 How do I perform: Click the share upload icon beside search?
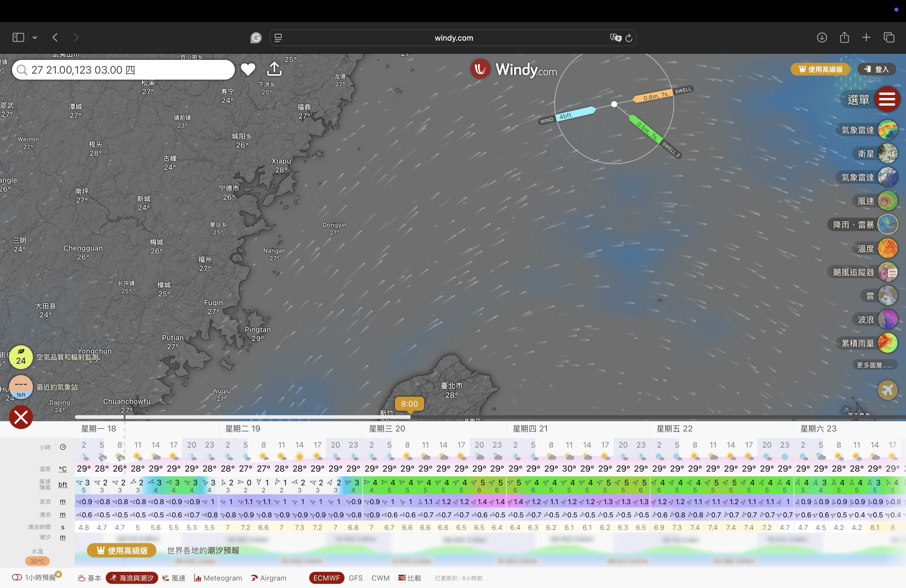[275, 69]
